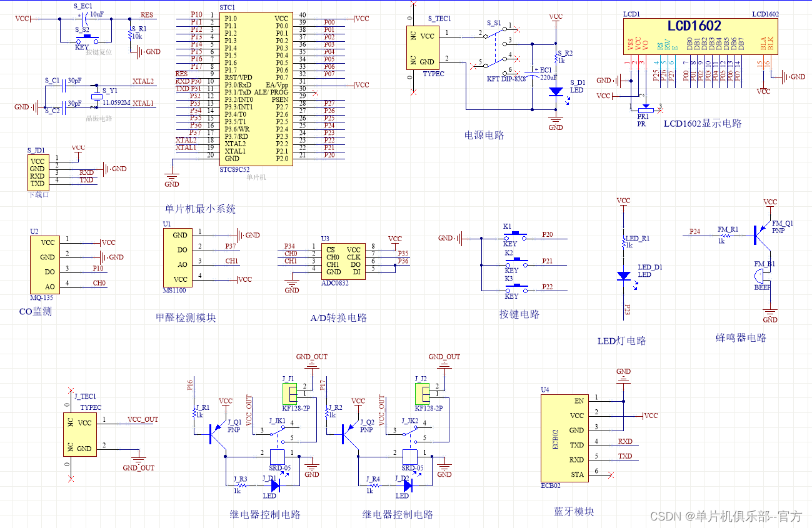Click the LED_R1 1k resistor

[x=623, y=242]
